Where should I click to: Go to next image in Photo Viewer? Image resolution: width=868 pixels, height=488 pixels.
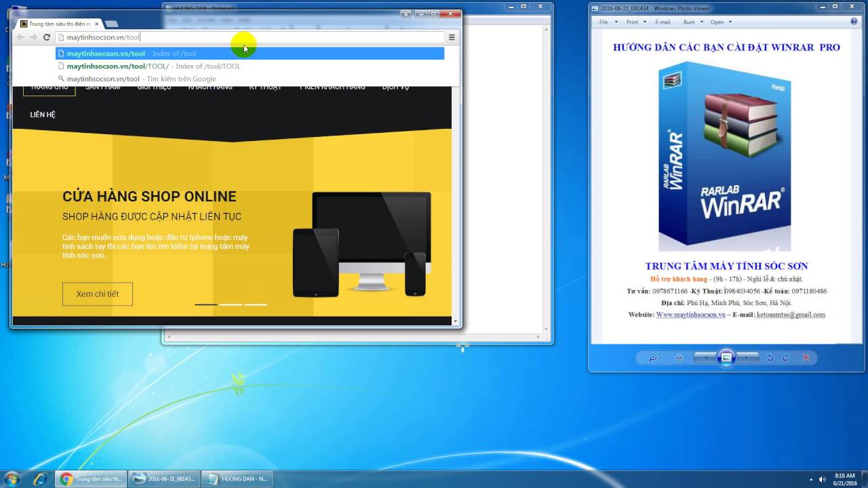748,357
